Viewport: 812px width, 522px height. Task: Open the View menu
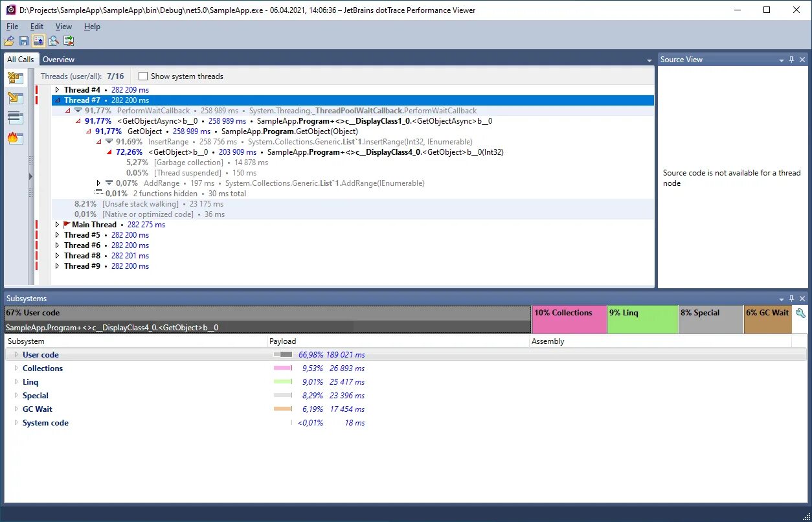click(x=63, y=27)
